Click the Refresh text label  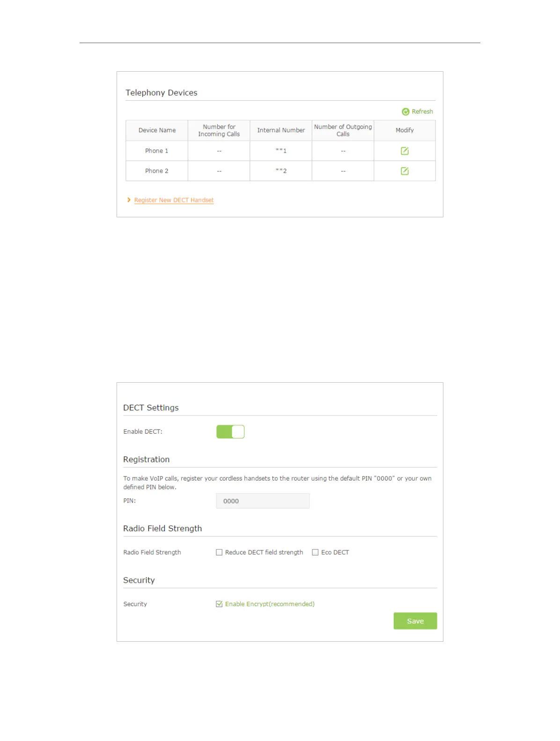422,111
